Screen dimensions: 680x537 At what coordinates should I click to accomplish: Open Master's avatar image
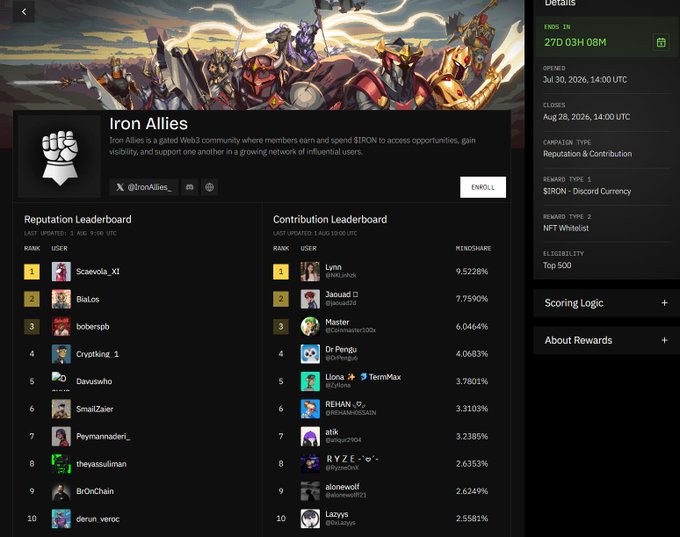point(310,326)
